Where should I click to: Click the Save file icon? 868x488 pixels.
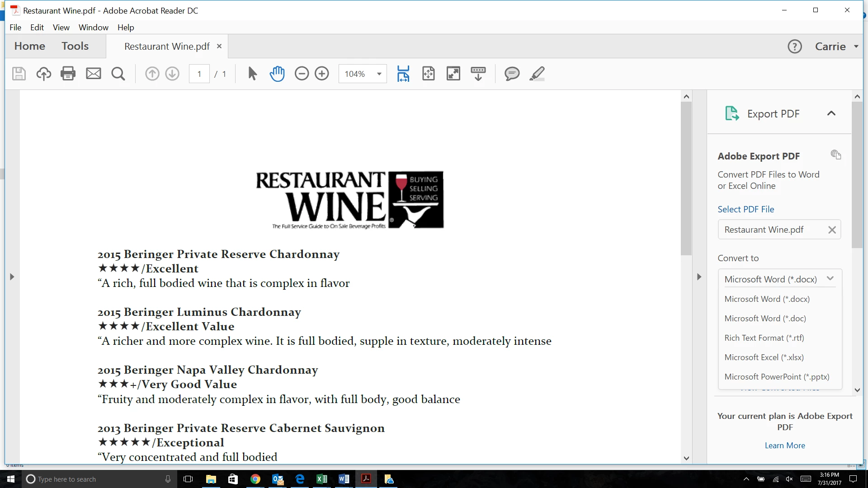pos(19,74)
